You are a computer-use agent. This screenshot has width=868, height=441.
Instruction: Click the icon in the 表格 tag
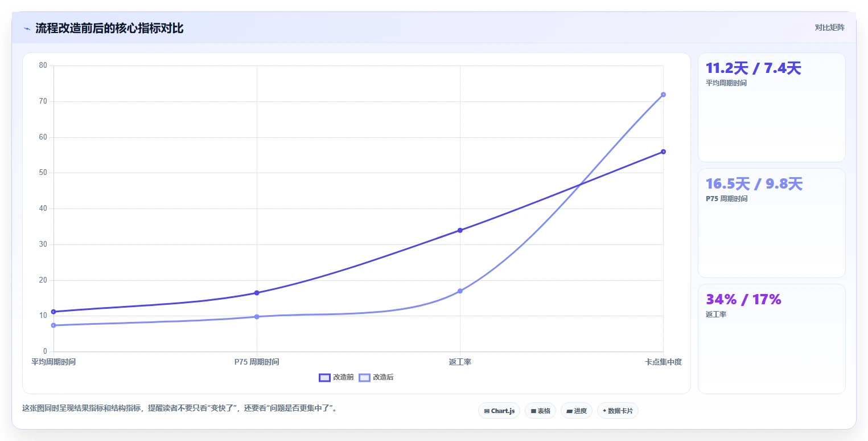click(533, 411)
